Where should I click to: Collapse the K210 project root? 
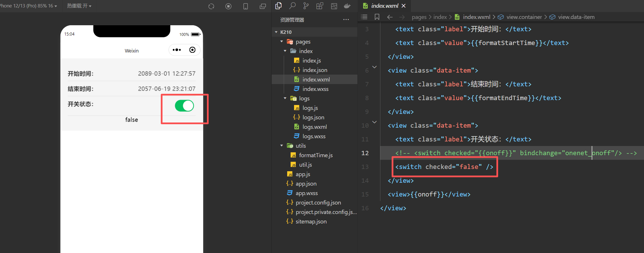(276, 32)
